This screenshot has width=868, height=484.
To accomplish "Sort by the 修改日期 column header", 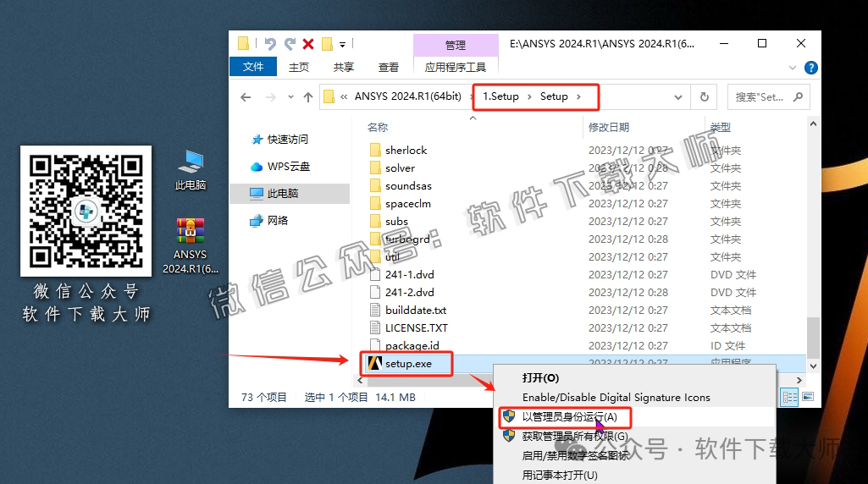I will [x=608, y=127].
